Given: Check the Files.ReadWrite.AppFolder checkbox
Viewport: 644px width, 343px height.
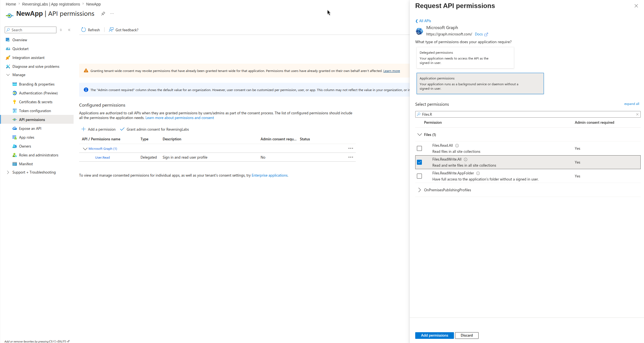Looking at the screenshot, I should tap(419, 176).
